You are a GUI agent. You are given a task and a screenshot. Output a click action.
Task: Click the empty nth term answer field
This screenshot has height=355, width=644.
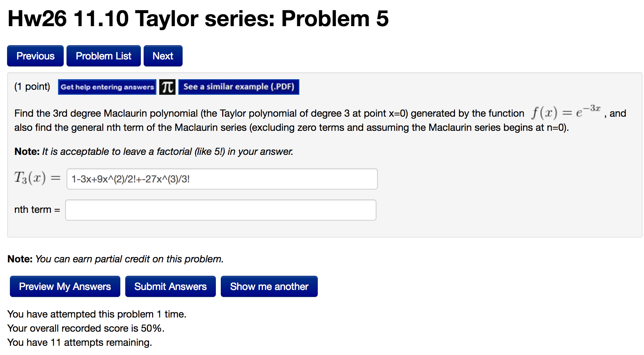[x=220, y=210]
